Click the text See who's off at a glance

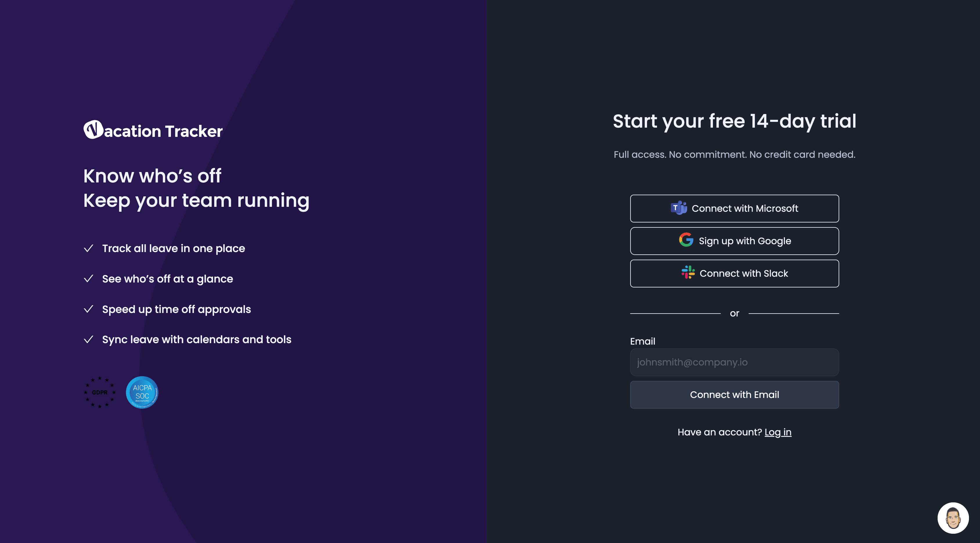point(167,279)
